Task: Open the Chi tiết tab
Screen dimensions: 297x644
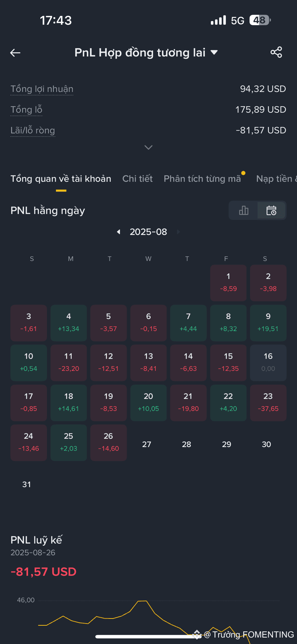Action: [x=137, y=179]
